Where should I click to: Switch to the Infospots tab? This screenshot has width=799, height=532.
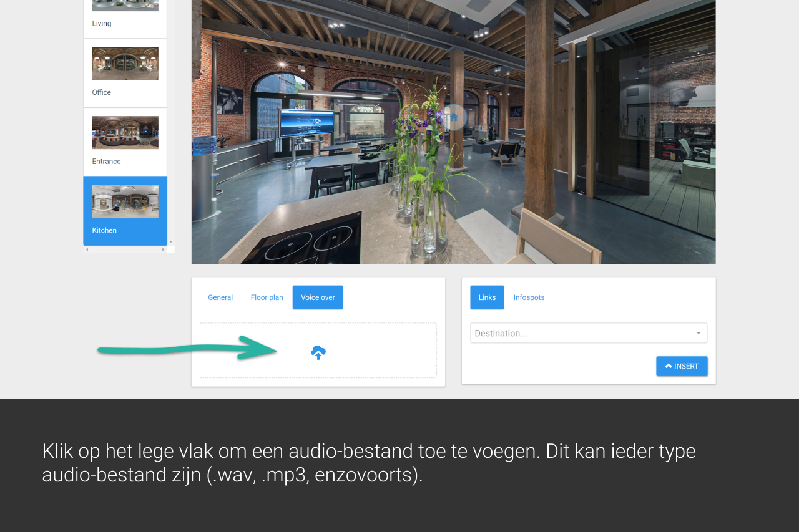click(x=529, y=297)
